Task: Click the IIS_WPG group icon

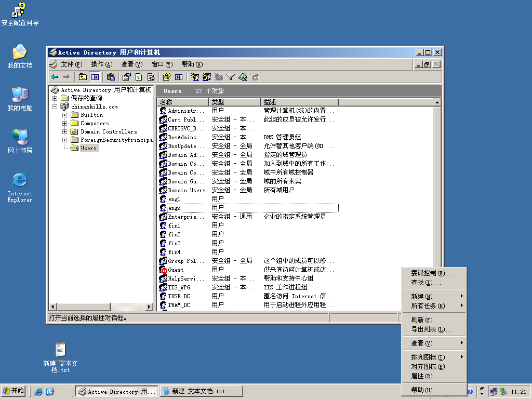Action: pos(163,287)
